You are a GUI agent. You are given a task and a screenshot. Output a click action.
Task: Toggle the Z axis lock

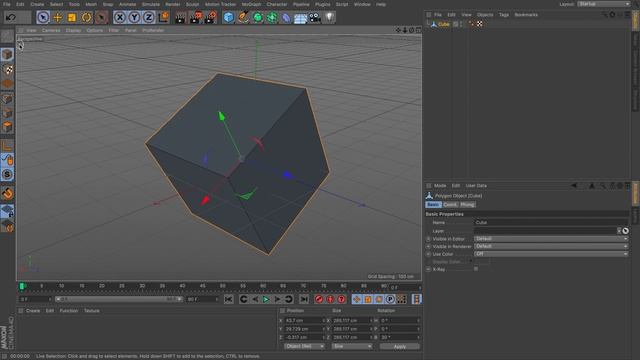(x=148, y=18)
